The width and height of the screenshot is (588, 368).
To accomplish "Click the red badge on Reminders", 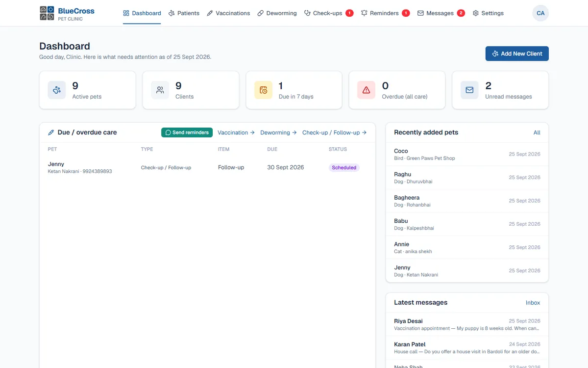I will 406,13.
